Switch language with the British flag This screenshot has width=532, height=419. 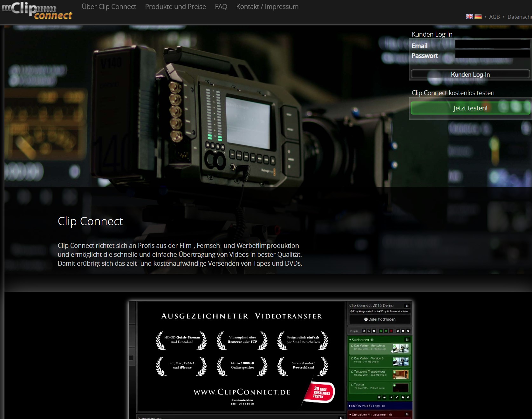click(469, 16)
